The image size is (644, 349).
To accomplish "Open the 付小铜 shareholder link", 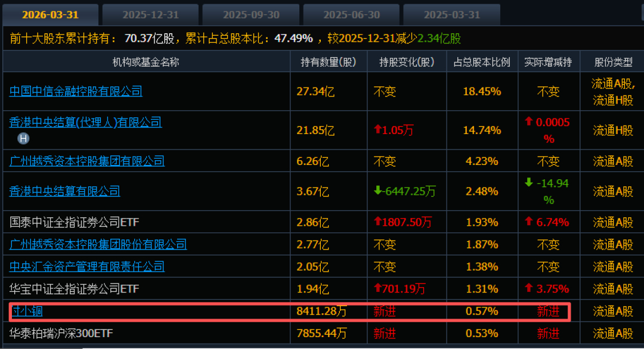I will point(27,311).
